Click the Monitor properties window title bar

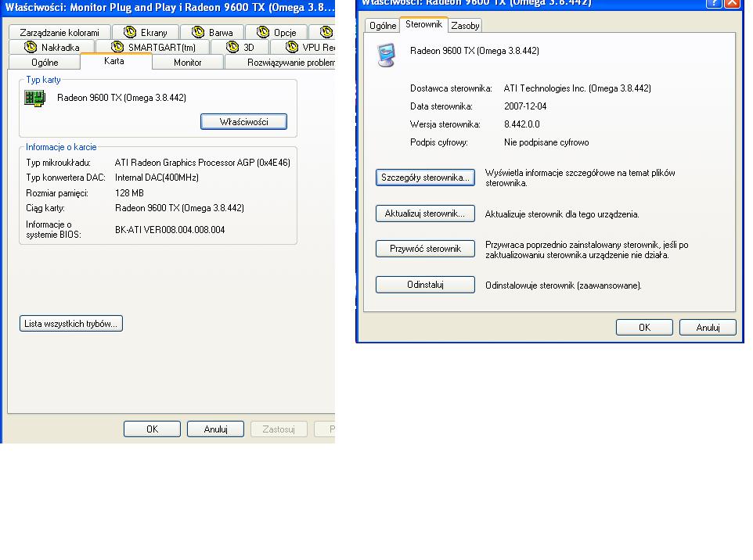[x=168, y=8]
